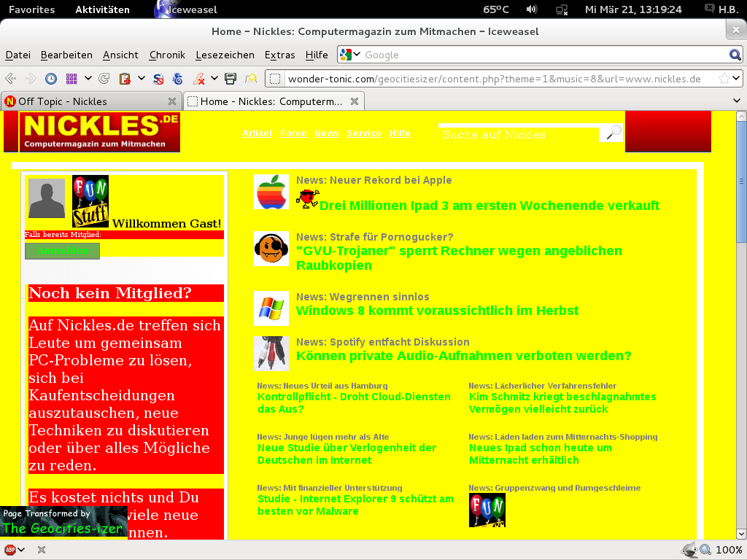Open the Hilfe menu

click(317, 55)
